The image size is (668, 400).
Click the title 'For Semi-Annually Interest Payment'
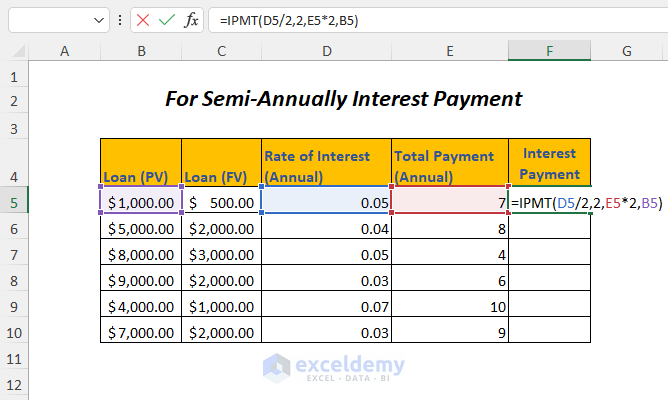pos(343,99)
